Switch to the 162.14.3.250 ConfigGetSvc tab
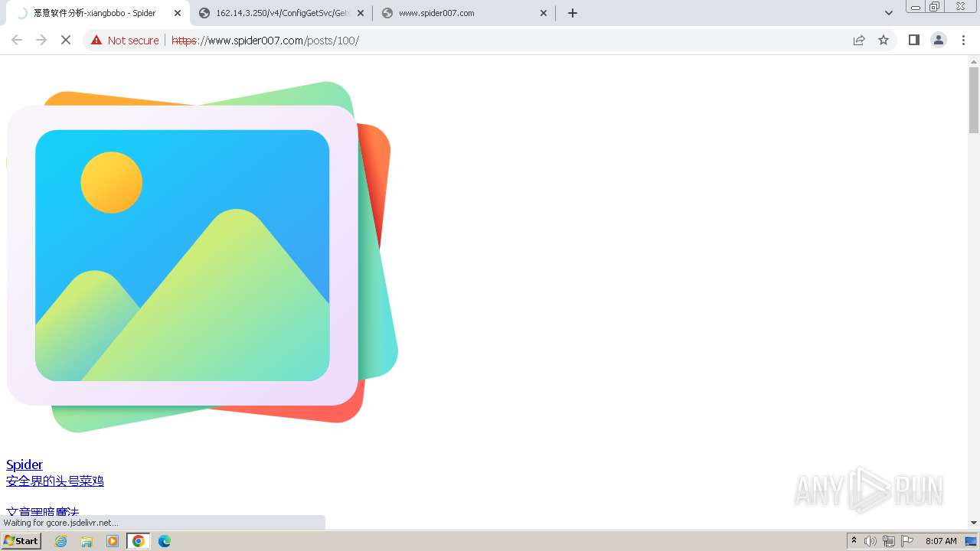Image resolution: width=980 pixels, height=551 pixels. pyautogui.click(x=280, y=13)
